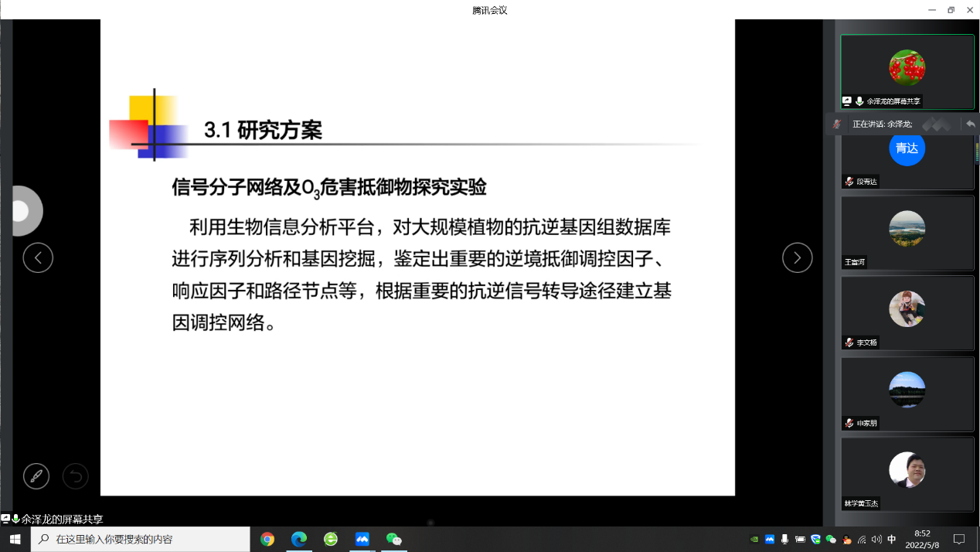Click the system tray volume icon
The image size is (980, 552).
click(x=876, y=540)
